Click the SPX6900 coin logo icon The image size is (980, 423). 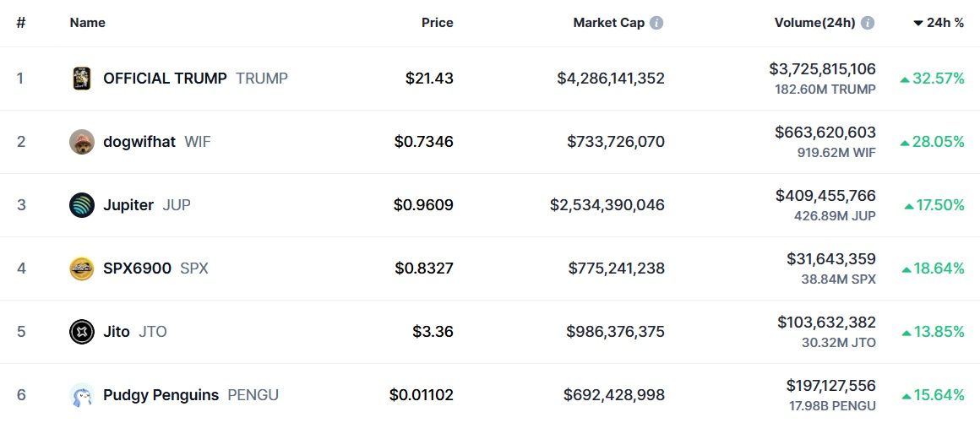tap(81, 268)
